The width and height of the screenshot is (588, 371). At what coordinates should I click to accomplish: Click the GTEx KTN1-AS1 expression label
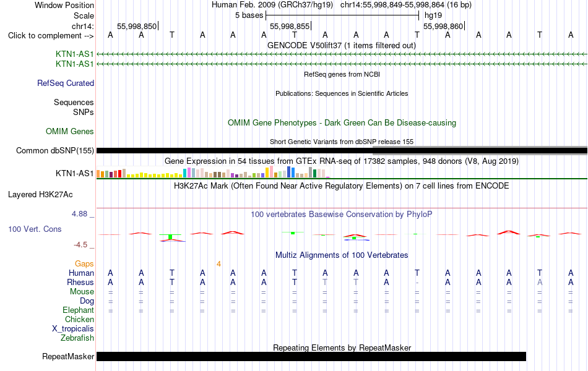click(x=75, y=174)
